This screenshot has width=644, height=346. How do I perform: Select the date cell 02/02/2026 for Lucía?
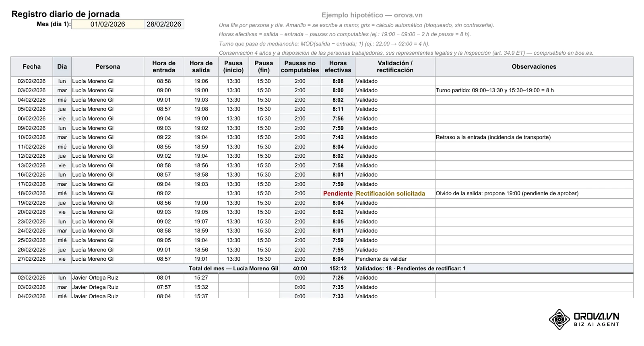pos(32,81)
